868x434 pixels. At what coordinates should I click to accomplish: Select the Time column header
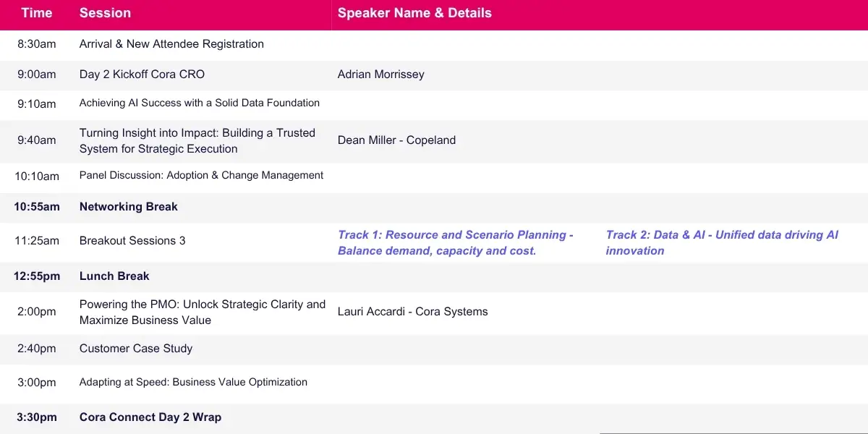tap(36, 13)
